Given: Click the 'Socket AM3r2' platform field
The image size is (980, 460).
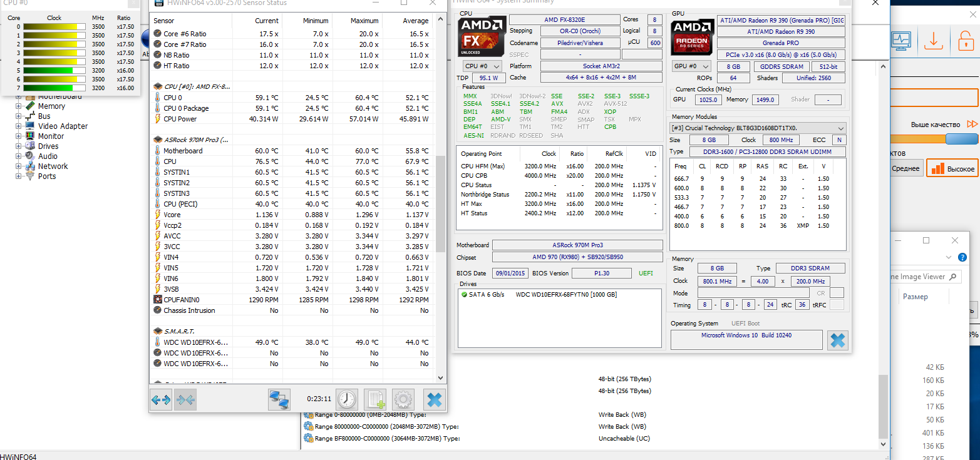Looking at the screenshot, I should (601, 66).
